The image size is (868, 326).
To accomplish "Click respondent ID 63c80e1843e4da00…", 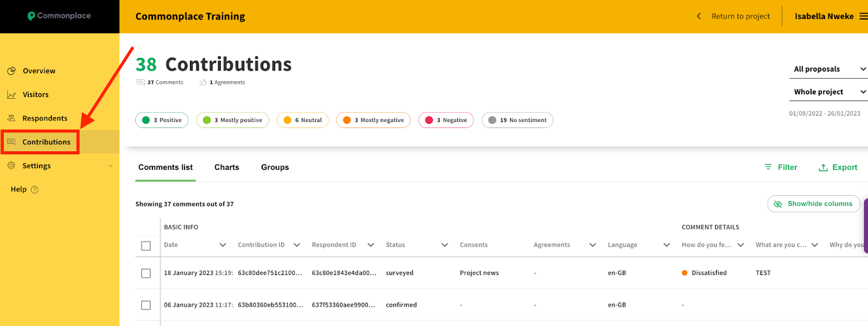I will 344,273.
